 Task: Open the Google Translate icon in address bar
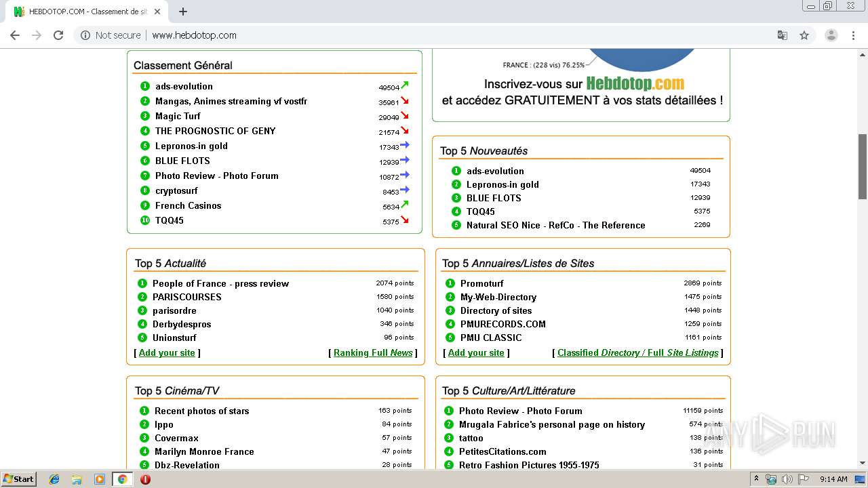pyautogui.click(x=783, y=35)
